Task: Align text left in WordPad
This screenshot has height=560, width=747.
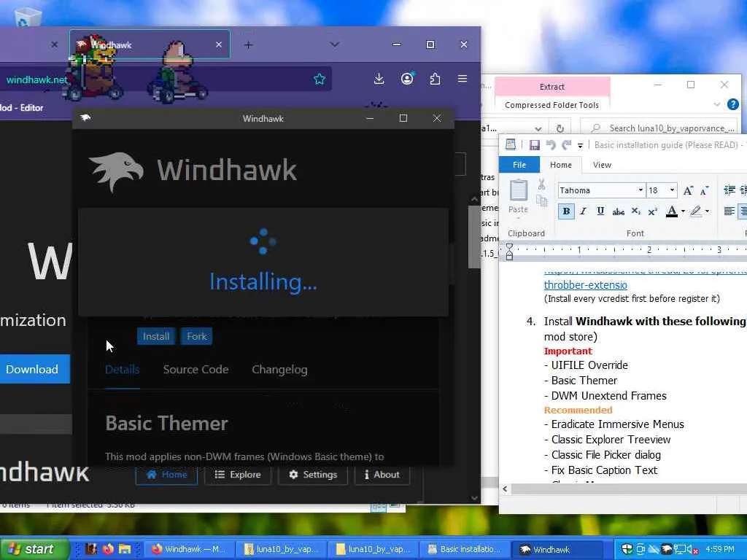Action: click(729, 211)
